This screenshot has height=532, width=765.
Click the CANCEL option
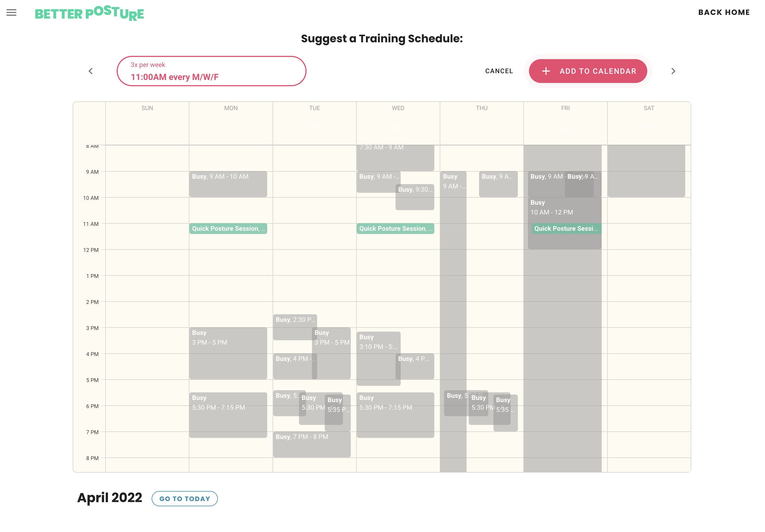499,71
